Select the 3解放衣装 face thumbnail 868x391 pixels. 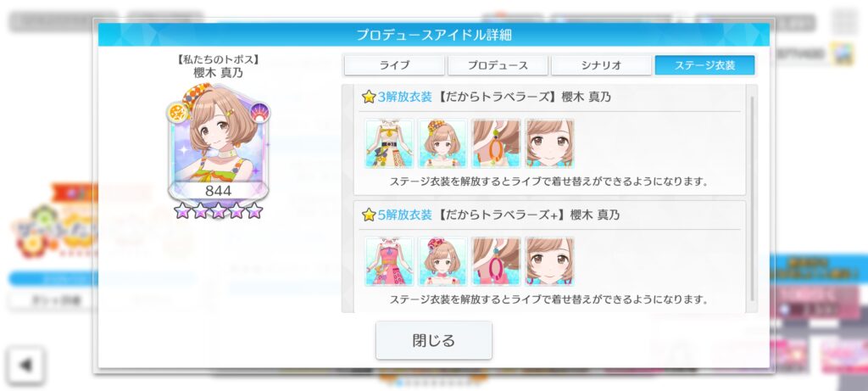click(549, 143)
